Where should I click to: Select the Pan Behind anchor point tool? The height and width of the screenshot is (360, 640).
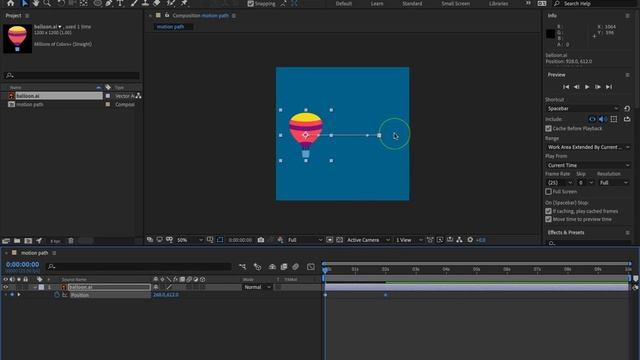pyautogui.click(x=84, y=3)
